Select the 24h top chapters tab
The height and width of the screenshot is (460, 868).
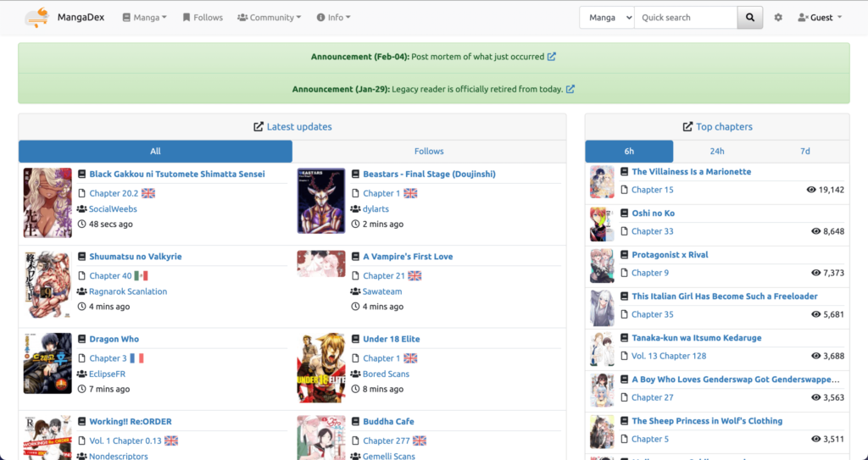(x=717, y=152)
